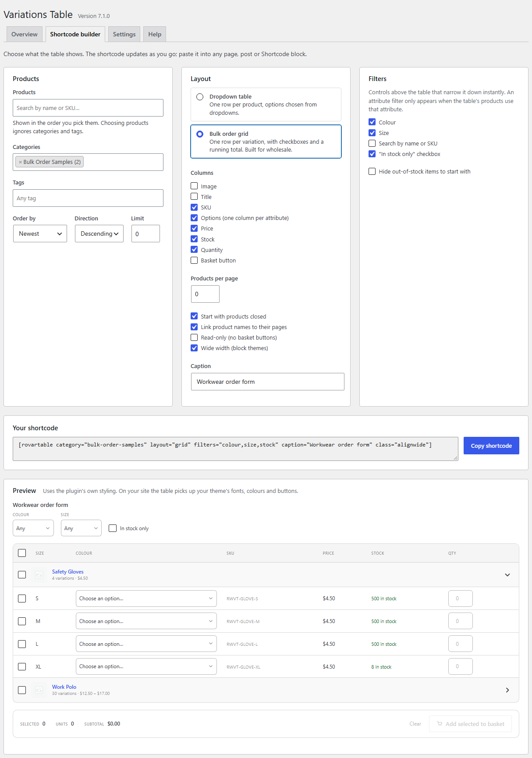Check the In stock only box in preview
This screenshot has width=532, height=758.
pyautogui.click(x=113, y=528)
